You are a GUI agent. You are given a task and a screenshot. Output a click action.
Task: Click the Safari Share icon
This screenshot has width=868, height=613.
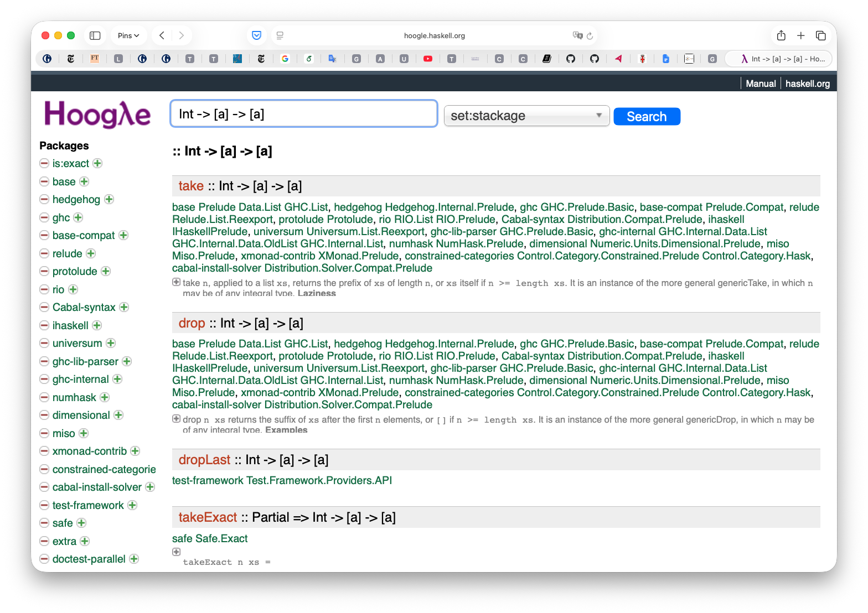coord(781,35)
